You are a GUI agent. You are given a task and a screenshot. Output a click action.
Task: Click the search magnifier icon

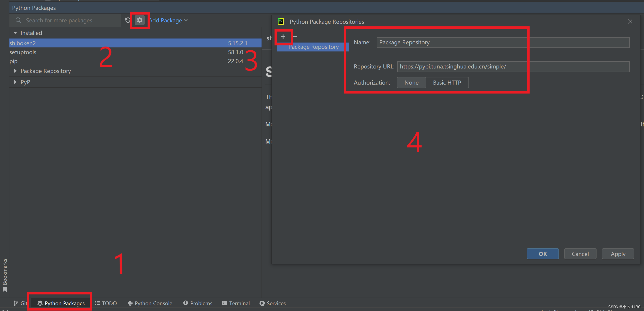point(18,20)
